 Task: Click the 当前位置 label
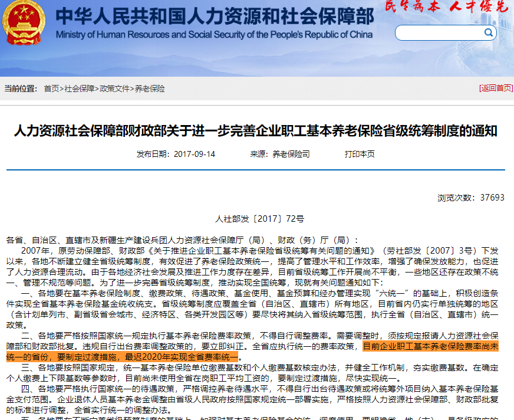(21, 88)
